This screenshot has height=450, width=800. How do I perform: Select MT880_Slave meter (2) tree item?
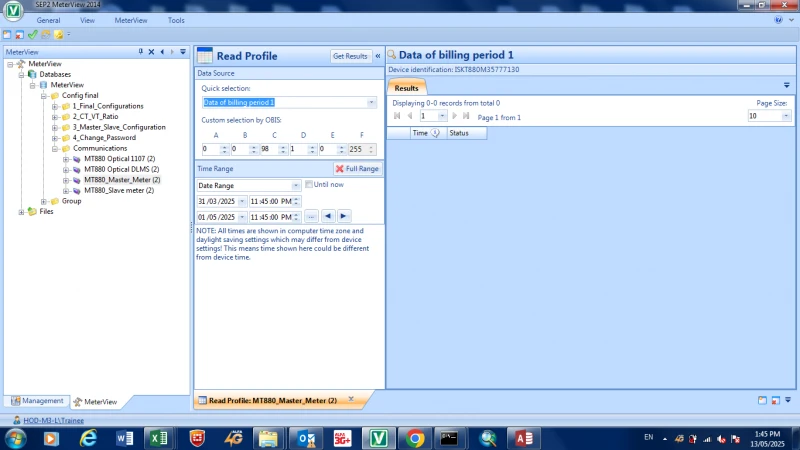coord(119,190)
